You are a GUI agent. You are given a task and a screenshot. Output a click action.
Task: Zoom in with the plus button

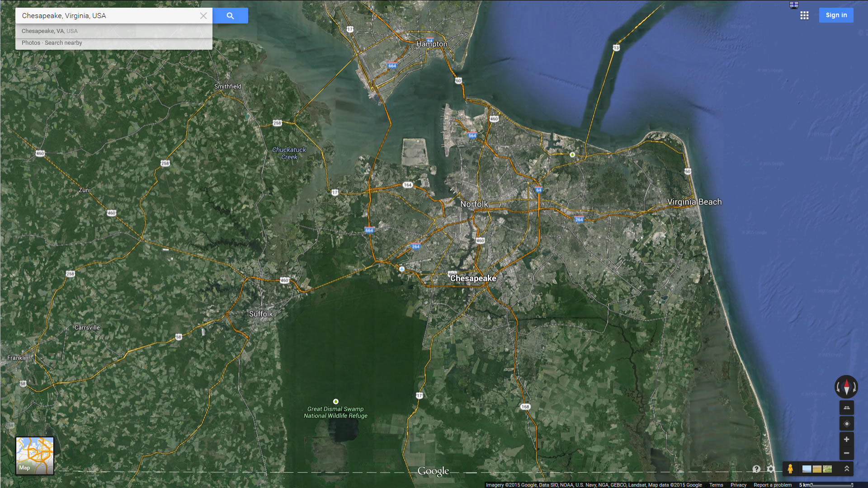(846, 439)
